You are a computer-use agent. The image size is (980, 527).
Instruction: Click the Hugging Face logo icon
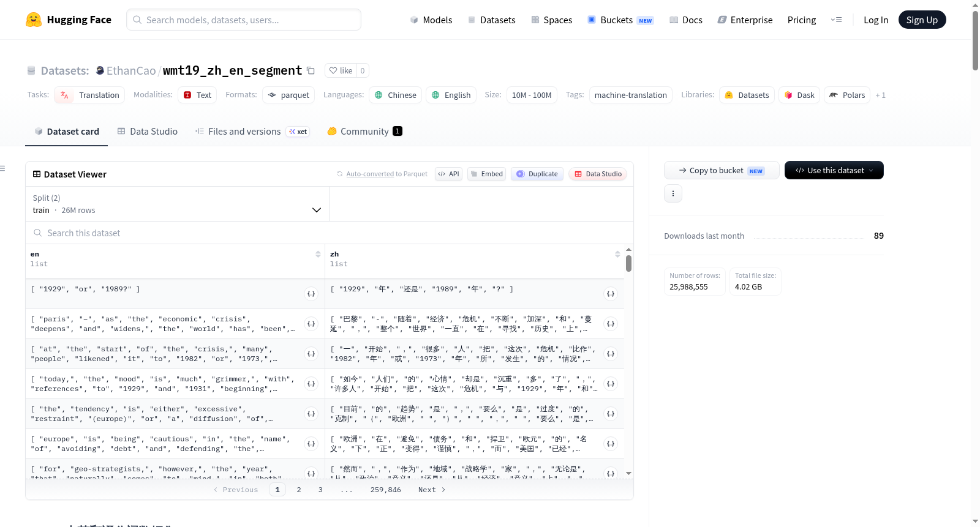34,20
